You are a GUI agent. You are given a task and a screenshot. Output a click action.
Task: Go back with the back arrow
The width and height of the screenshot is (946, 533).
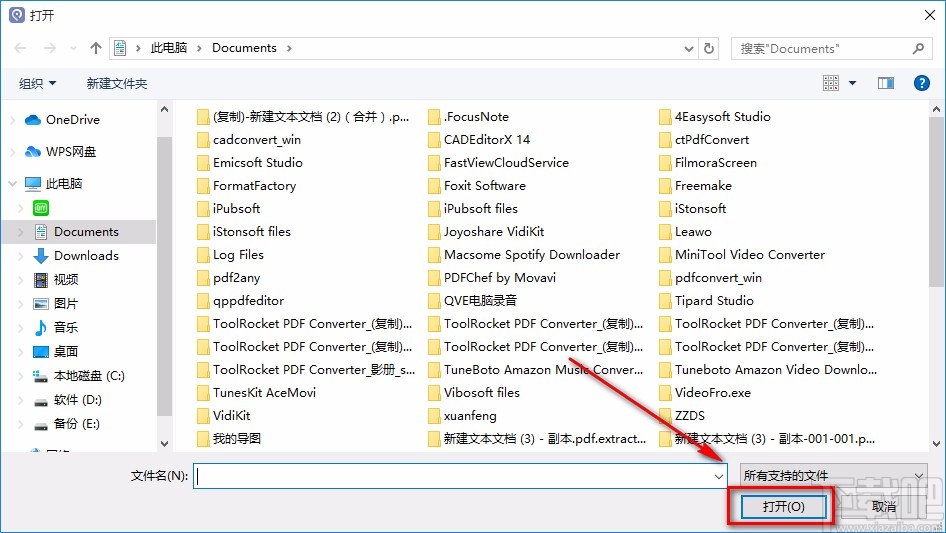20,48
